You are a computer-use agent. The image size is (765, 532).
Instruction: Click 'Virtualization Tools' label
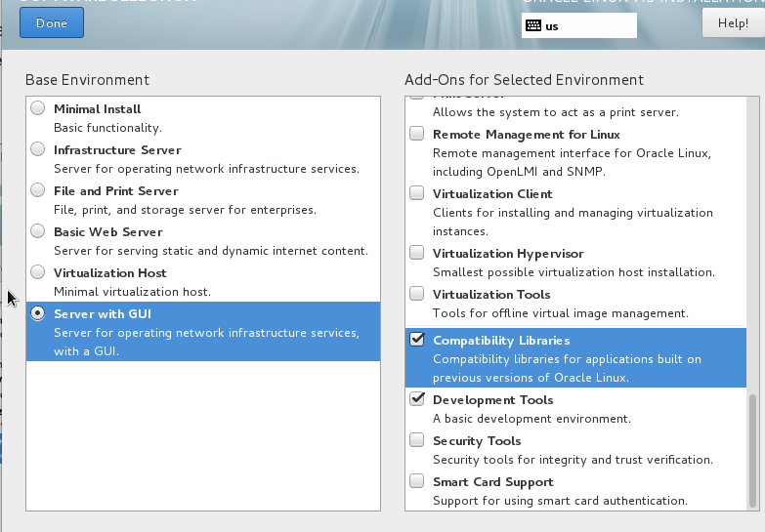[x=491, y=295]
